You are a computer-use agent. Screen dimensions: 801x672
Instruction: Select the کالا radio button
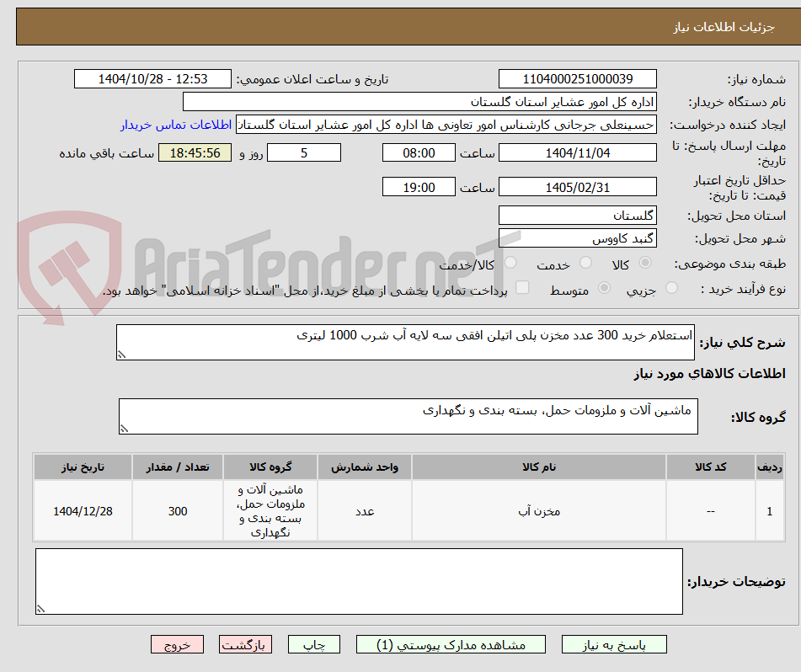pos(645,263)
